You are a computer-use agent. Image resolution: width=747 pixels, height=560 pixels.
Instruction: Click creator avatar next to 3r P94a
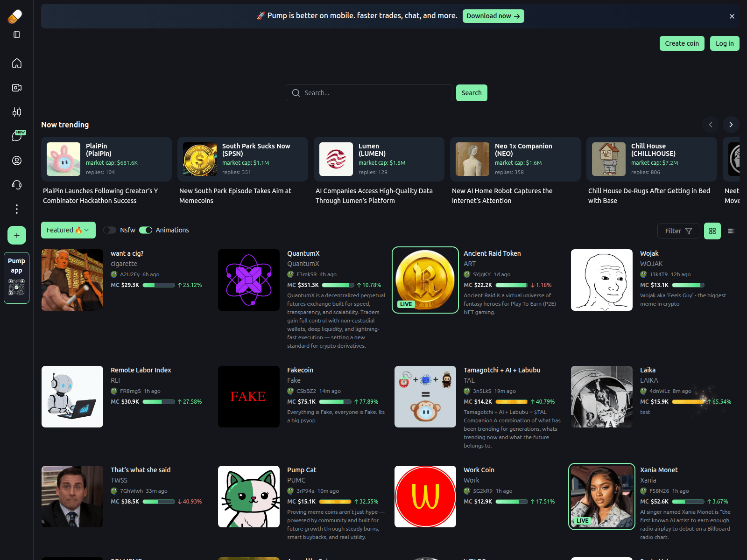point(290,491)
